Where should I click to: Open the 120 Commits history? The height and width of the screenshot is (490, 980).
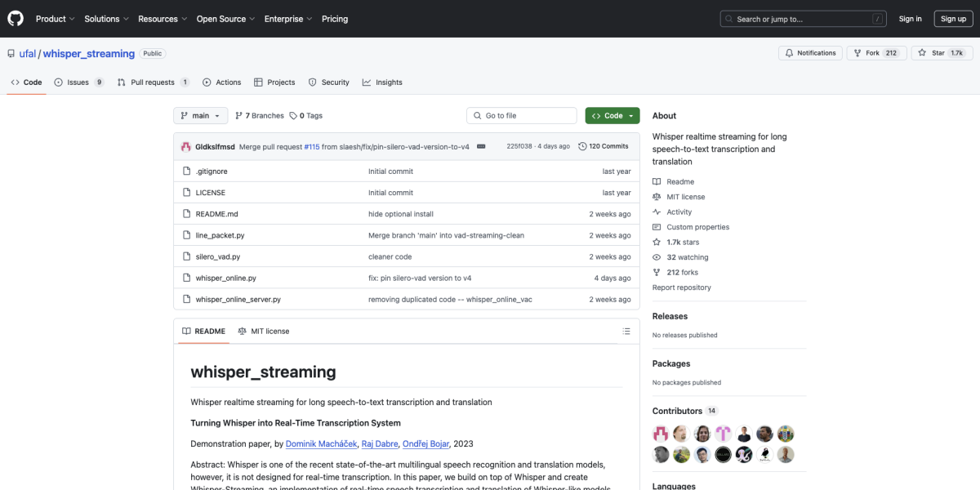[604, 146]
